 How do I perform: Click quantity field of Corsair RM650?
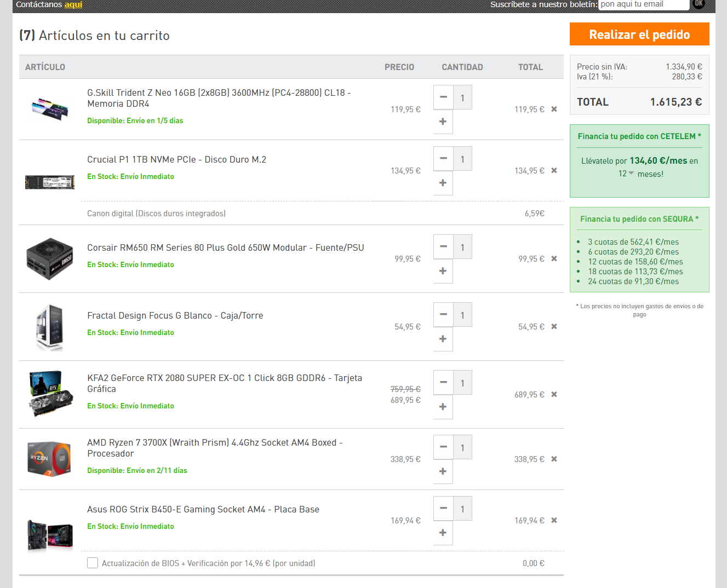click(x=462, y=247)
